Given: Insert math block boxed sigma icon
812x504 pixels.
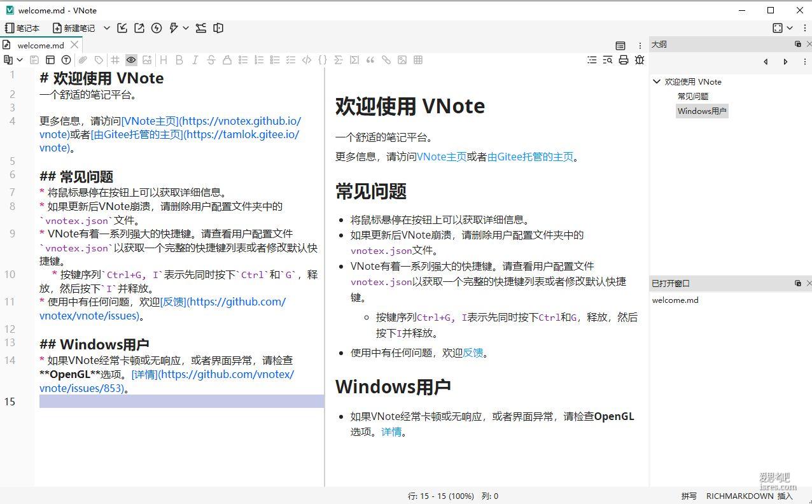Looking at the screenshot, I should click(354, 60).
